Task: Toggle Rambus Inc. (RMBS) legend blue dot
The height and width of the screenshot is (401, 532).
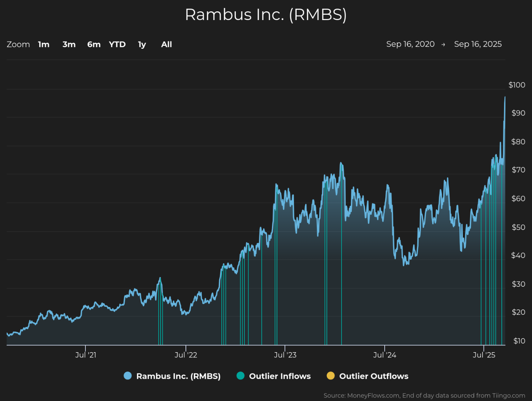Action: pos(128,376)
